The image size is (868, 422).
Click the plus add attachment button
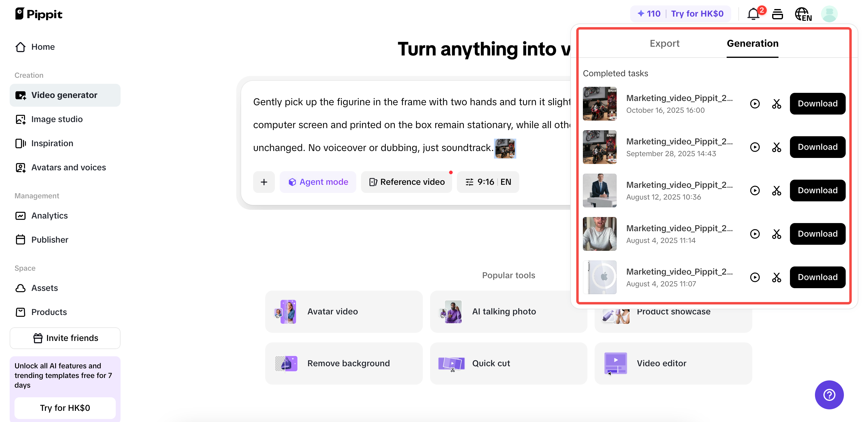(264, 182)
